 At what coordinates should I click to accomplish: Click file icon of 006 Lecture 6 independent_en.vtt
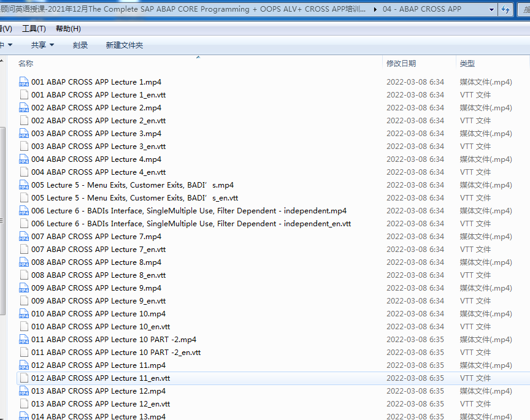tap(24, 224)
